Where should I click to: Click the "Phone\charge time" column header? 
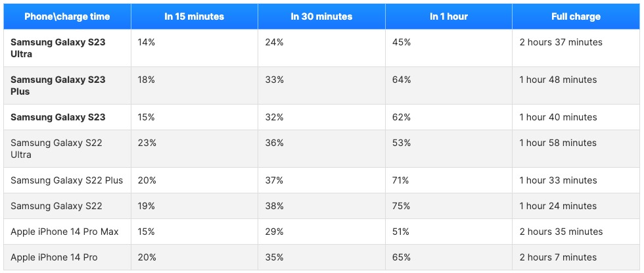[67, 16]
